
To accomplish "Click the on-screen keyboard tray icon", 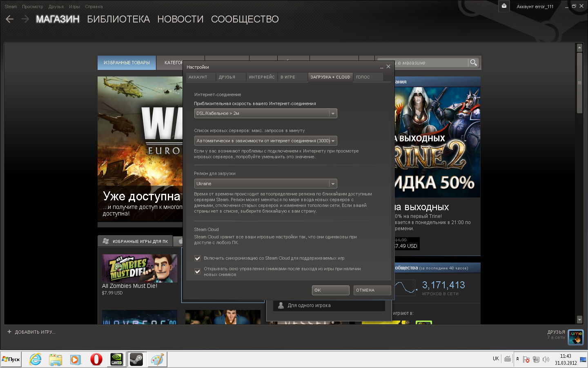I will pos(508,359).
